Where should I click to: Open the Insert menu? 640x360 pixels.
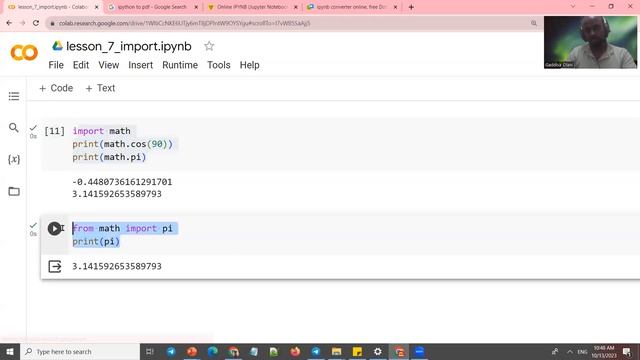140,65
